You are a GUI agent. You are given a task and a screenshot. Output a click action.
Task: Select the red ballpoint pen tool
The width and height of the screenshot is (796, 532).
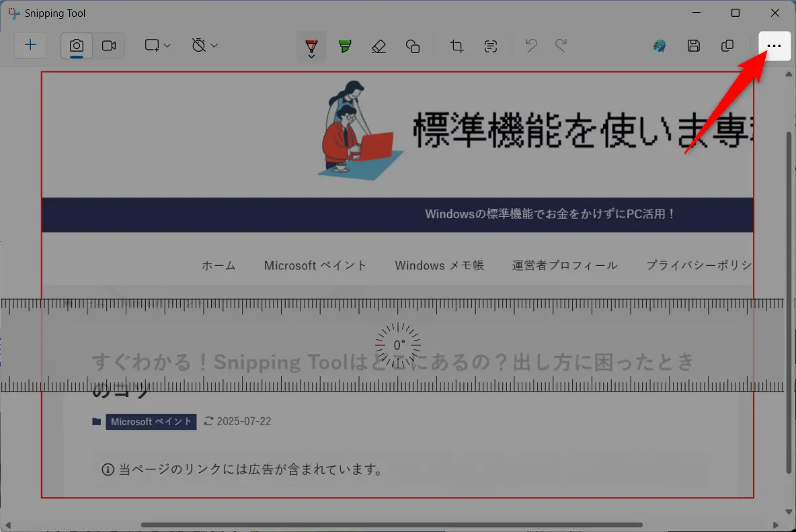(311, 46)
